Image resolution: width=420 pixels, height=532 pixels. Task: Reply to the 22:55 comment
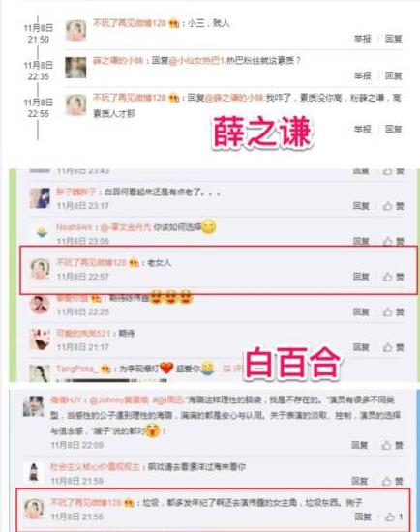[394, 129]
